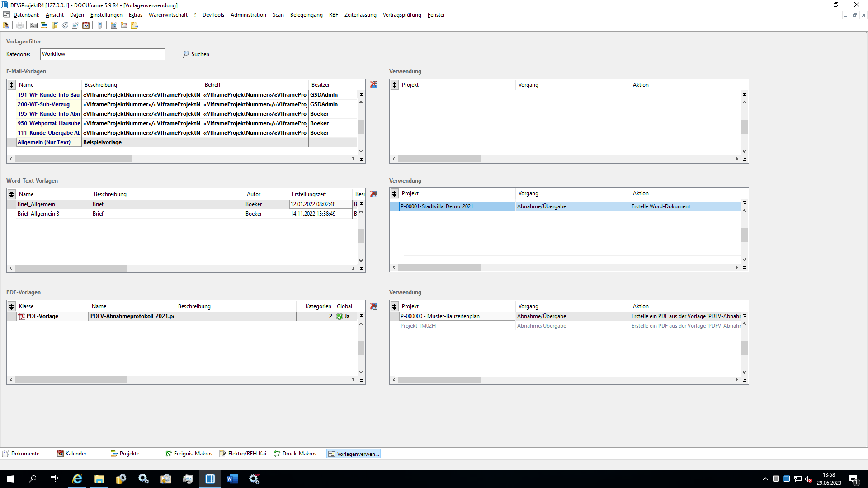Screen dimensions: 868x488
Task: Switch to the Projekte tab
Action: coord(125,454)
